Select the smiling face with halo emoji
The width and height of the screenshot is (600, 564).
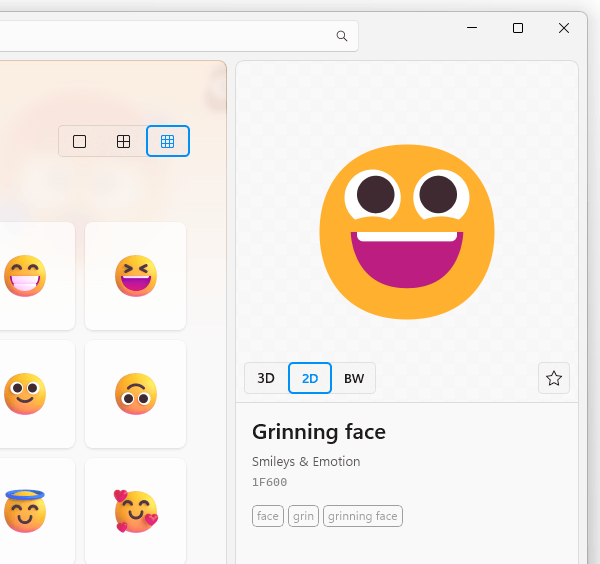(25, 511)
